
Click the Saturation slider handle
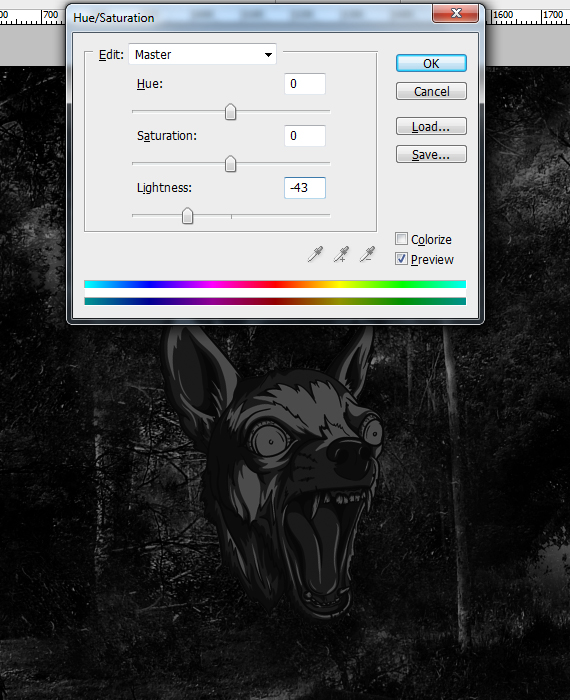(x=230, y=164)
